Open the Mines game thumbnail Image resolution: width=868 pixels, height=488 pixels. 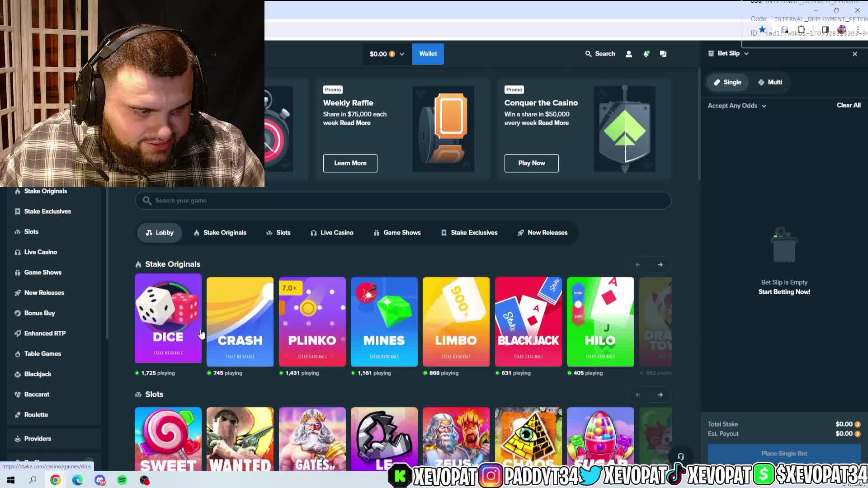click(384, 322)
